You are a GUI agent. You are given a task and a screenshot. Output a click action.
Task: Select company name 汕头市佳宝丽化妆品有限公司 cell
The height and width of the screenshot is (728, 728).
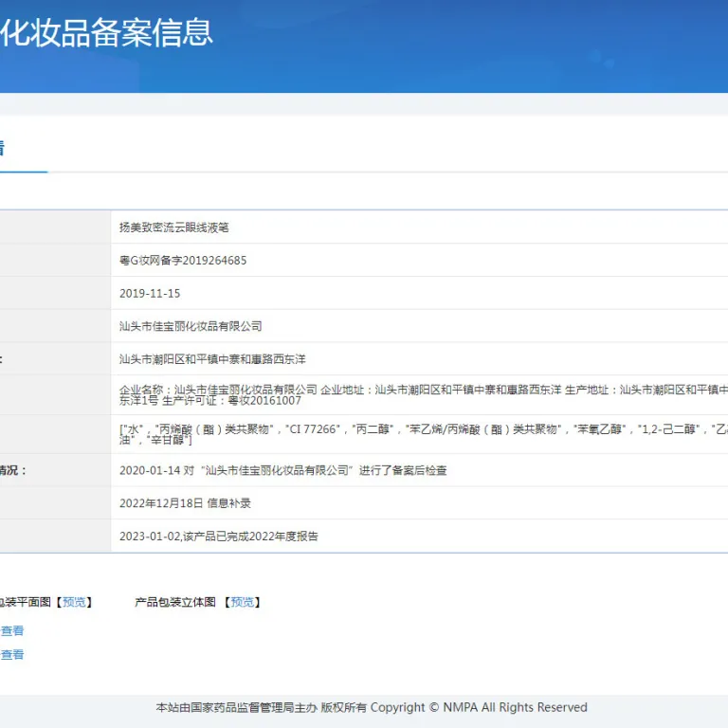419,326
